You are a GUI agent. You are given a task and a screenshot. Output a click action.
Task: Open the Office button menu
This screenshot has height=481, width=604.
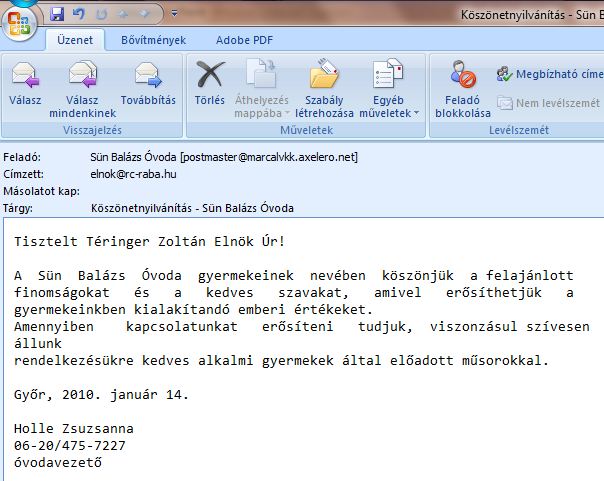pos(19,23)
